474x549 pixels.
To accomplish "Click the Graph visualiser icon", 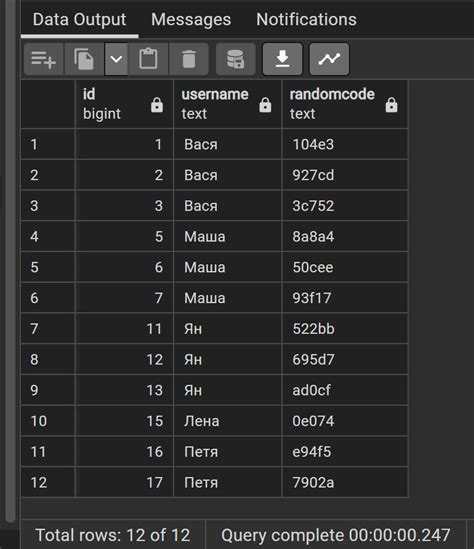I will [x=329, y=59].
